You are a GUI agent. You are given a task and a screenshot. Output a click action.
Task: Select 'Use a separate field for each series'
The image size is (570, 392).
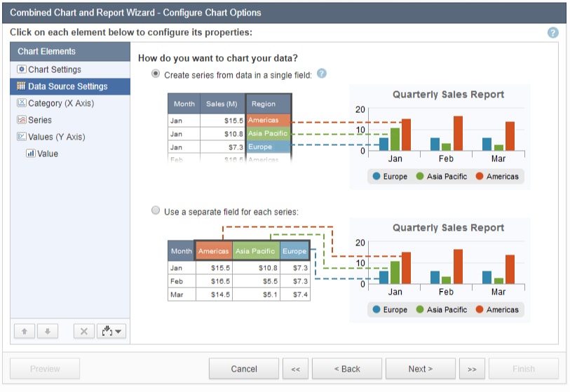(156, 210)
